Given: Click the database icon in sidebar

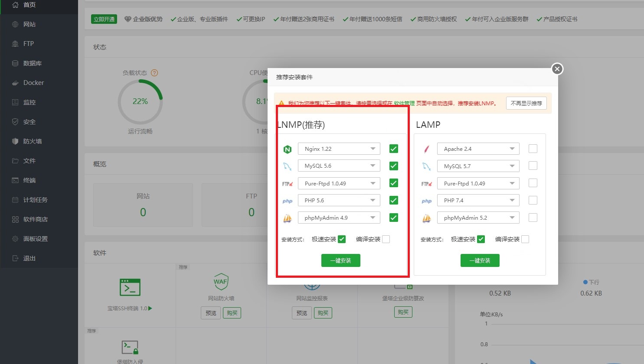Looking at the screenshot, I should pyautogui.click(x=15, y=63).
